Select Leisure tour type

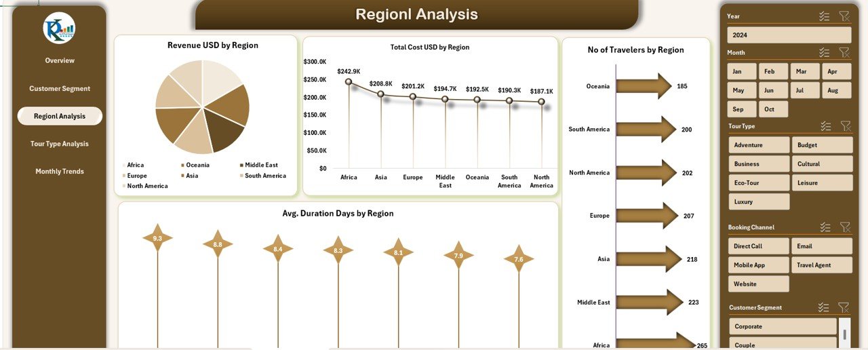[823, 182]
